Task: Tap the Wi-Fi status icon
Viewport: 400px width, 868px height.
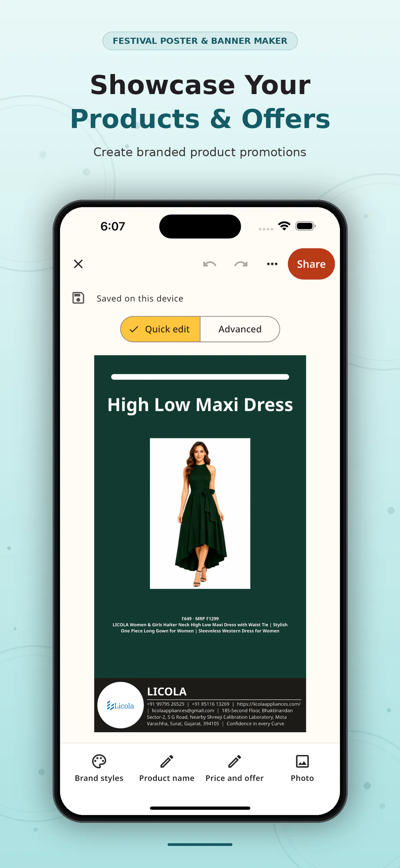Action: pos(284,226)
